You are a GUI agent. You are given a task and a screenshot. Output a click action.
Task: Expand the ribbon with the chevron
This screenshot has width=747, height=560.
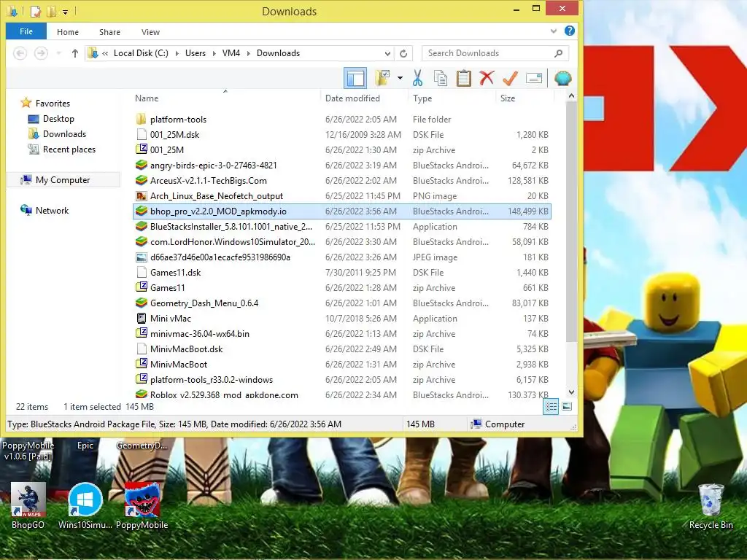pos(554,31)
